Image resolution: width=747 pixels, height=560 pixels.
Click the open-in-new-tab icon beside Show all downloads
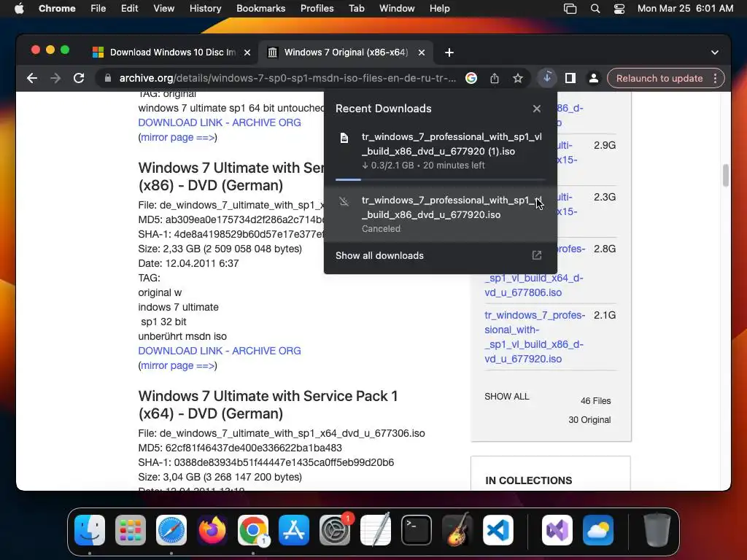coord(536,255)
